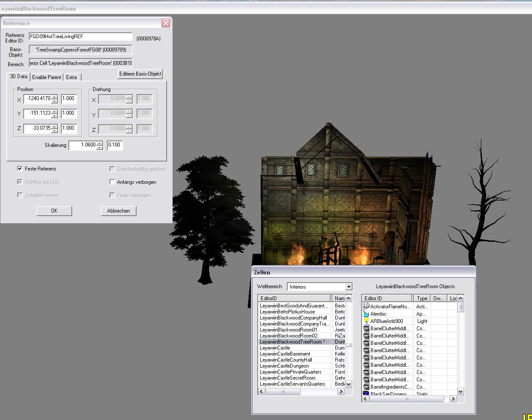Decrease Skalierung with the down spinner
Viewport: 532px width, 420px height.
(x=100, y=147)
